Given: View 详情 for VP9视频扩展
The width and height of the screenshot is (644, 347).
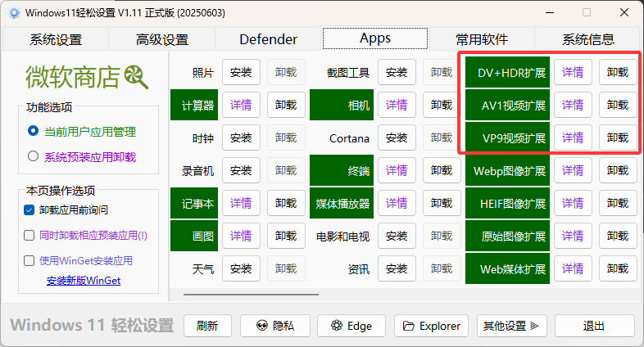Looking at the screenshot, I should (x=573, y=137).
